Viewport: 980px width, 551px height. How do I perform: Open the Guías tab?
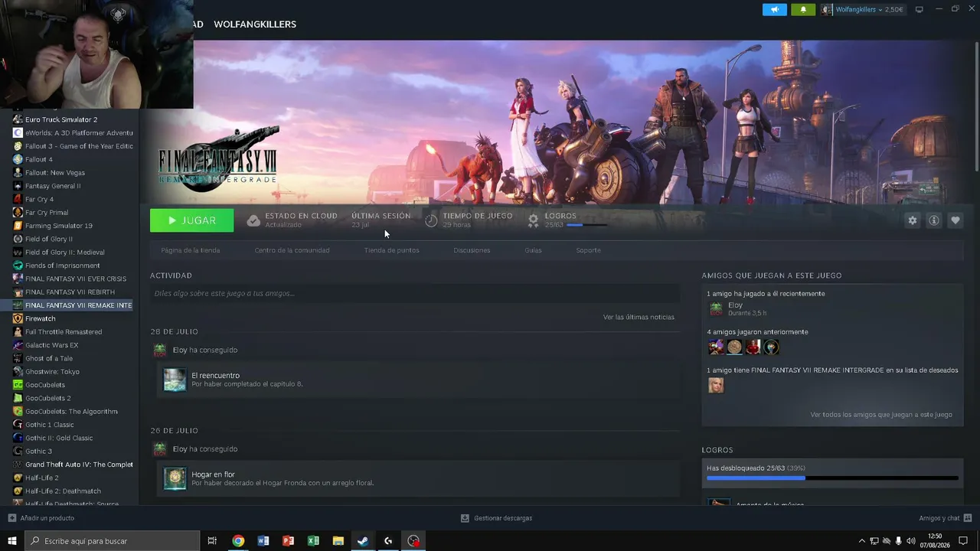533,250
